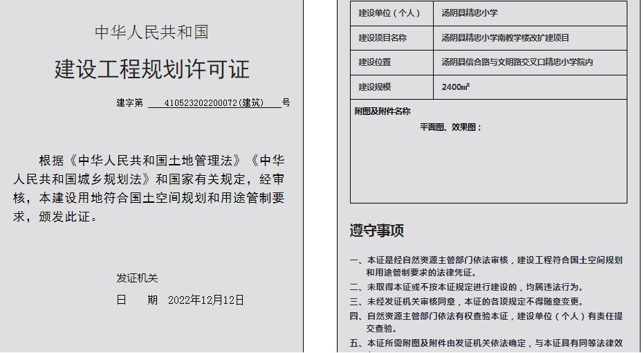The height and width of the screenshot is (353, 644).
Task: Click the first line of rule 四
Action: tap(486, 316)
